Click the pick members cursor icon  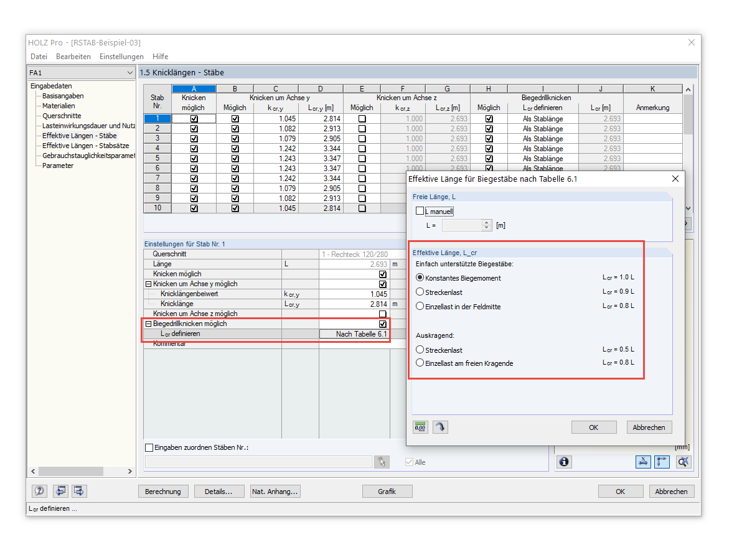click(x=382, y=462)
